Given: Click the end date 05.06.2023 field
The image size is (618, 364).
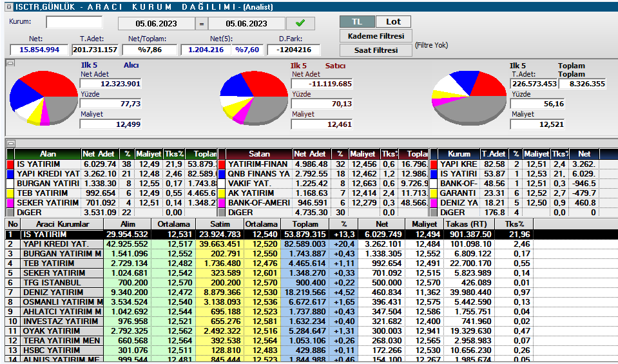Looking at the screenshot, I should point(246,24).
